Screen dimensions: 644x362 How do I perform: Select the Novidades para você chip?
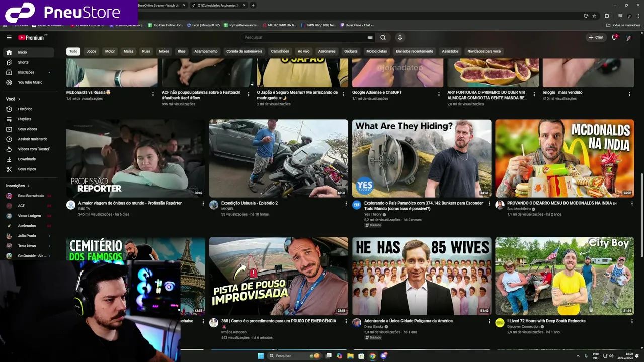point(484,51)
